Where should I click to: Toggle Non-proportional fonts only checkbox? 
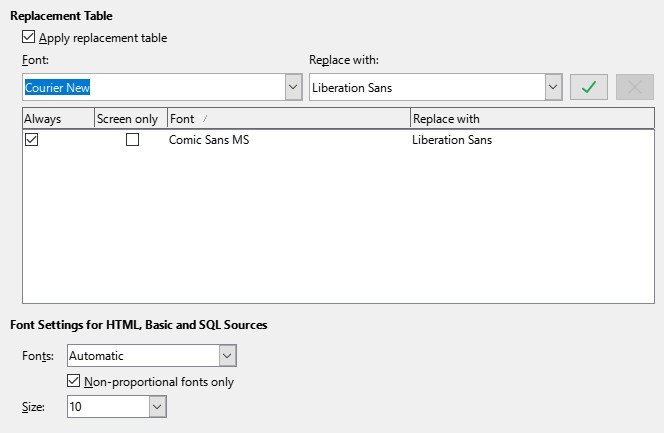coord(73,381)
